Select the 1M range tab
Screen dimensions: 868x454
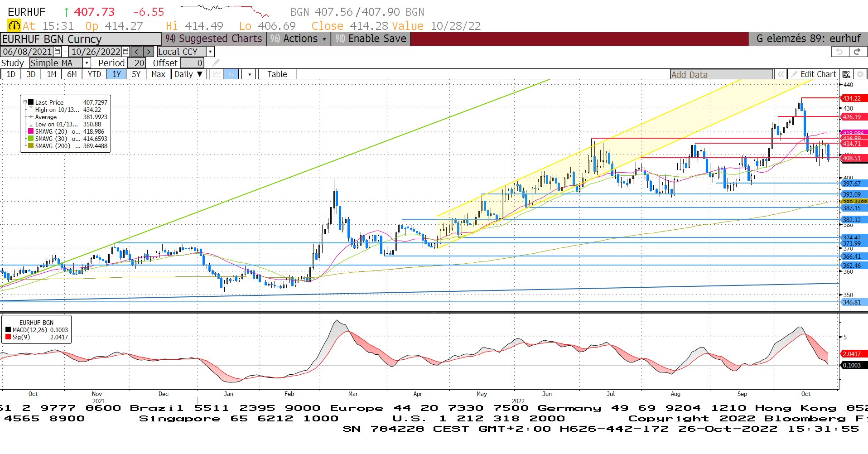pyautogui.click(x=51, y=74)
